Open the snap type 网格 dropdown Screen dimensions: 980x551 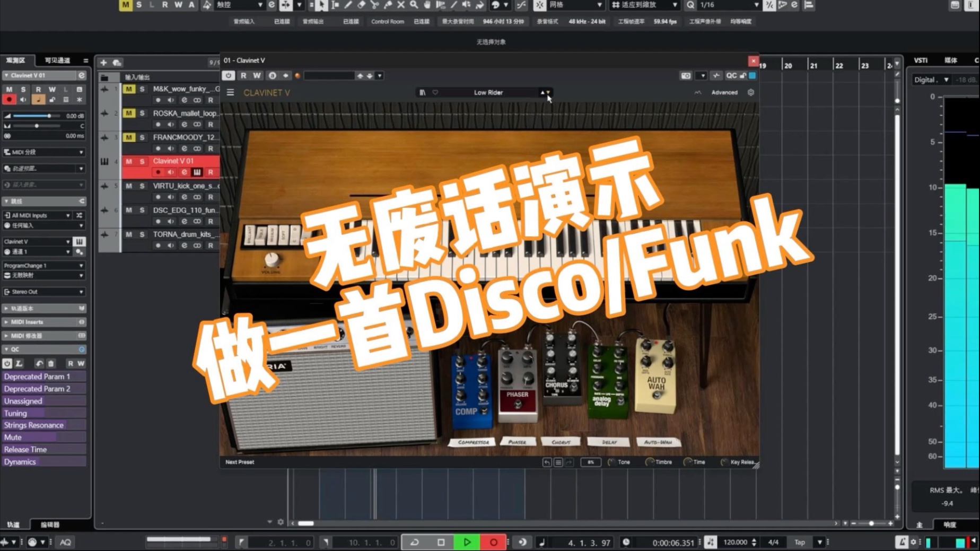576,5
